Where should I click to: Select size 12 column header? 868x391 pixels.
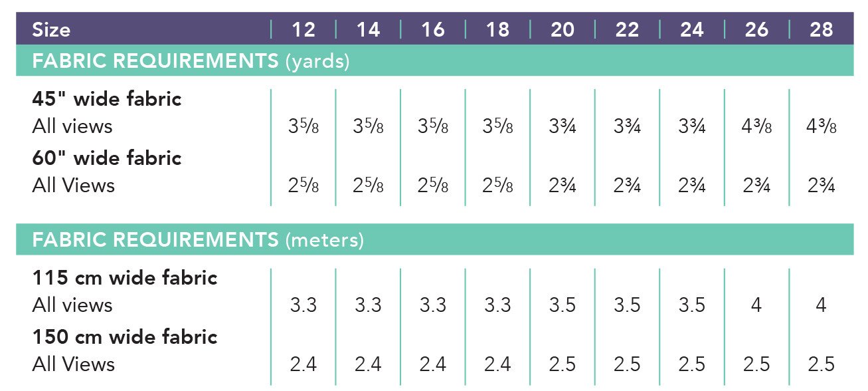pos(304,30)
